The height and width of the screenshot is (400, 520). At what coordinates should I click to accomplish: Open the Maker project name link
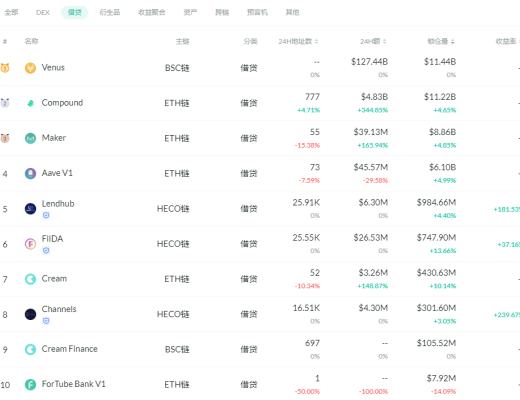54,138
